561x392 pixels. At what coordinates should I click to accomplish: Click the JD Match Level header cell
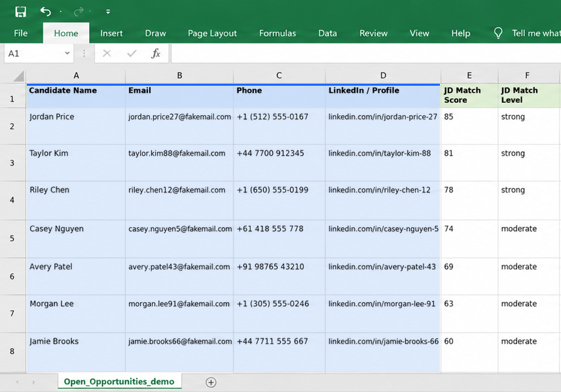pyautogui.click(x=529, y=96)
